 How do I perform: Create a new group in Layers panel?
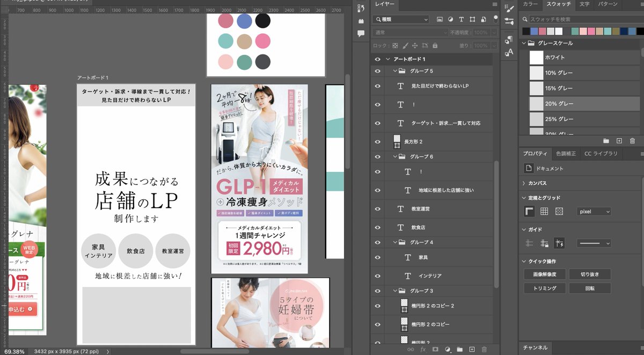(x=460, y=349)
